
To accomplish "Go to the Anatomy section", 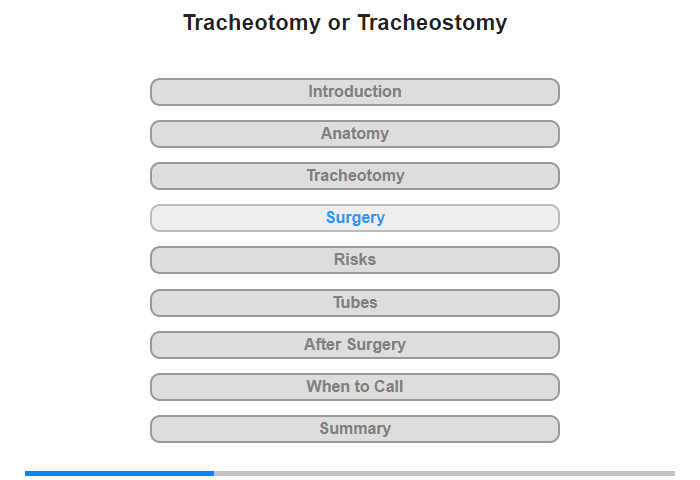I will click(355, 134).
